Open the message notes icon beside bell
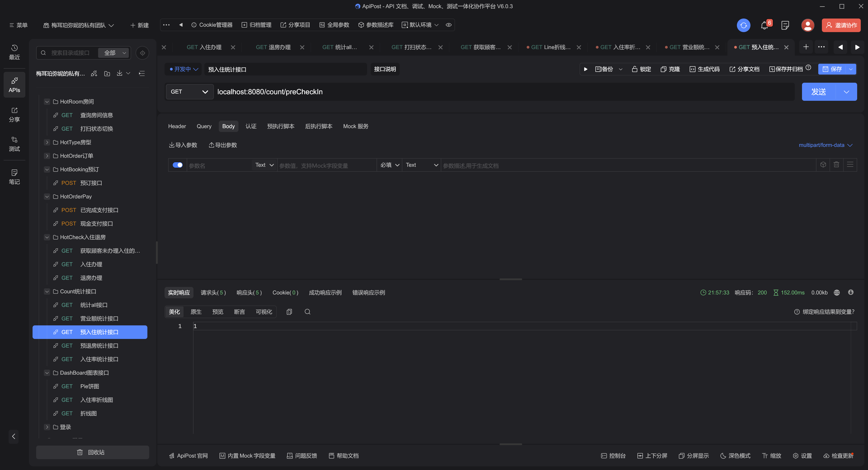This screenshot has height=470, width=868. pyautogui.click(x=785, y=26)
